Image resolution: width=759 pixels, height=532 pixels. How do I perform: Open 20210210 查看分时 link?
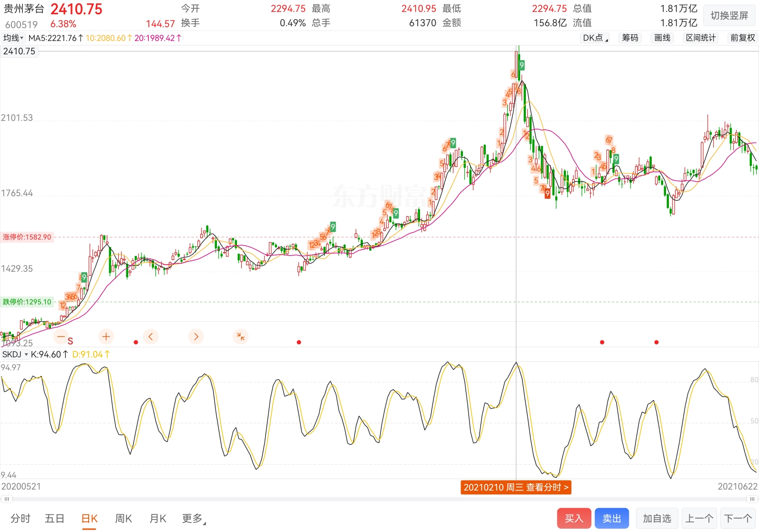pyautogui.click(x=516, y=487)
